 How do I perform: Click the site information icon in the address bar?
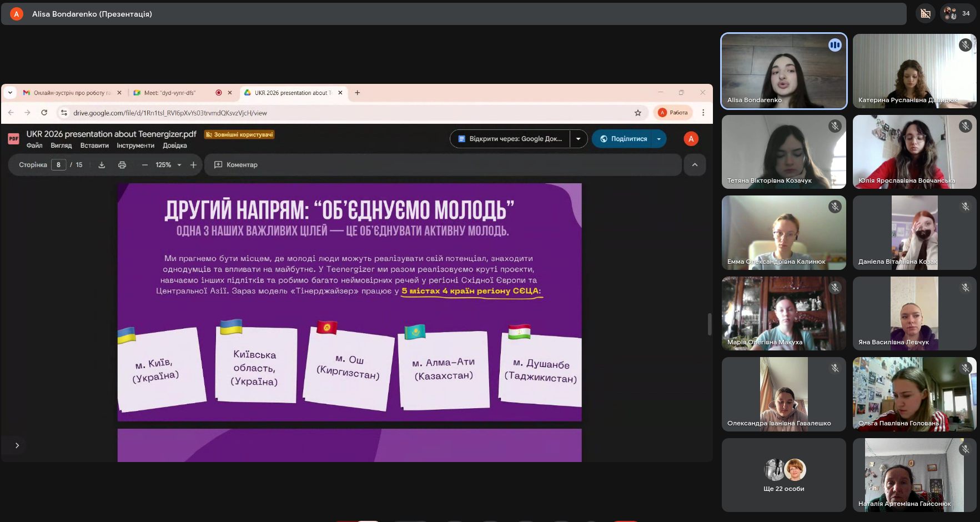(64, 113)
